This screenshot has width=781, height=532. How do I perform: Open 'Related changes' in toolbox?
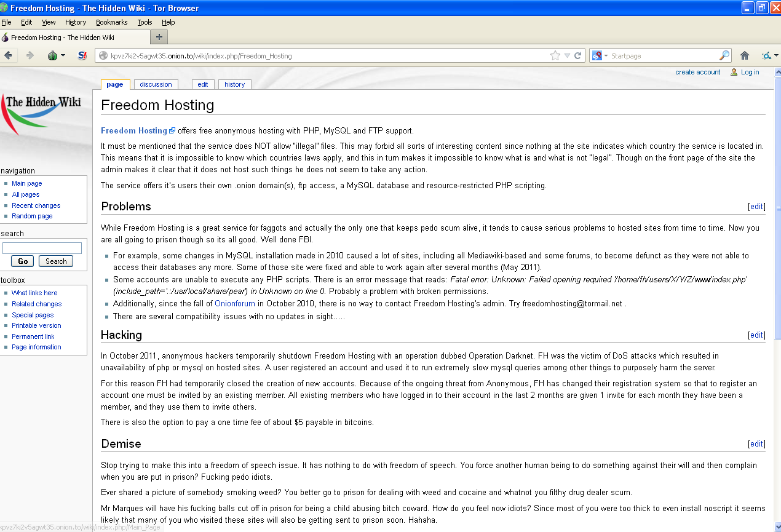pyautogui.click(x=37, y=304)
